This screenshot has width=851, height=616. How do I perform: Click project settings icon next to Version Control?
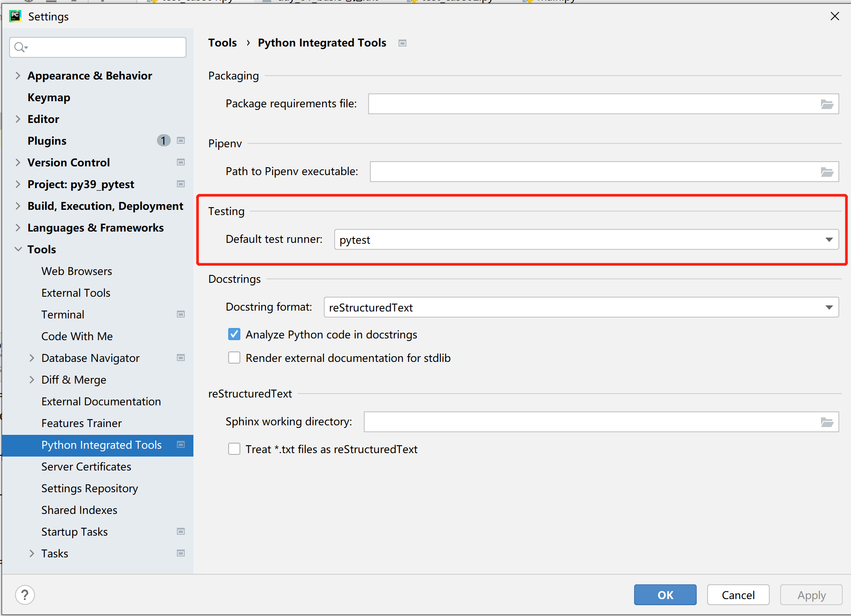click(181, 162)
